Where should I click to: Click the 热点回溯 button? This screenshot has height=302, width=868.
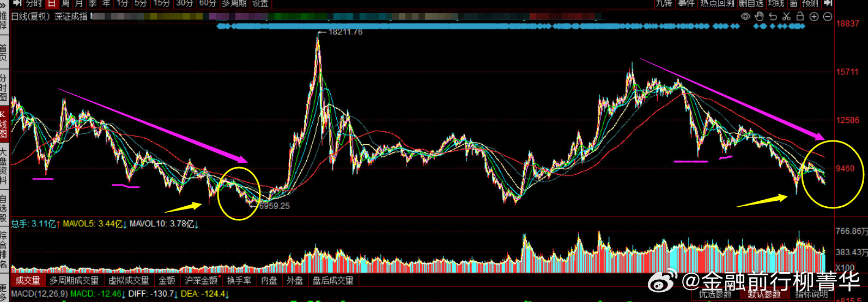pyautogui.click(x=717, y=3)
